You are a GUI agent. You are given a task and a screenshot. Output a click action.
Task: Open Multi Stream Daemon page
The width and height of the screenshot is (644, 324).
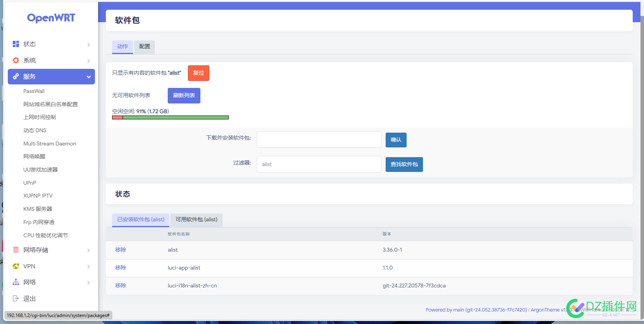pos(50,144)
